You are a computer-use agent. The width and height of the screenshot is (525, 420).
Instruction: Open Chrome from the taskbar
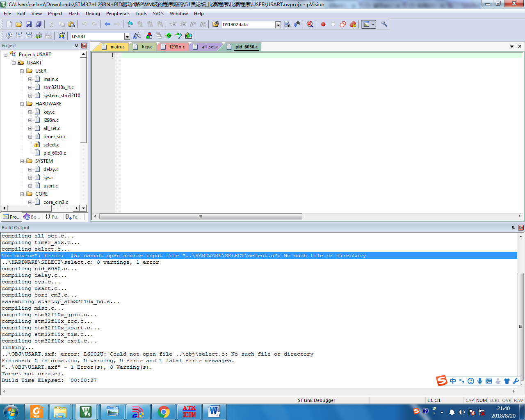163,412
